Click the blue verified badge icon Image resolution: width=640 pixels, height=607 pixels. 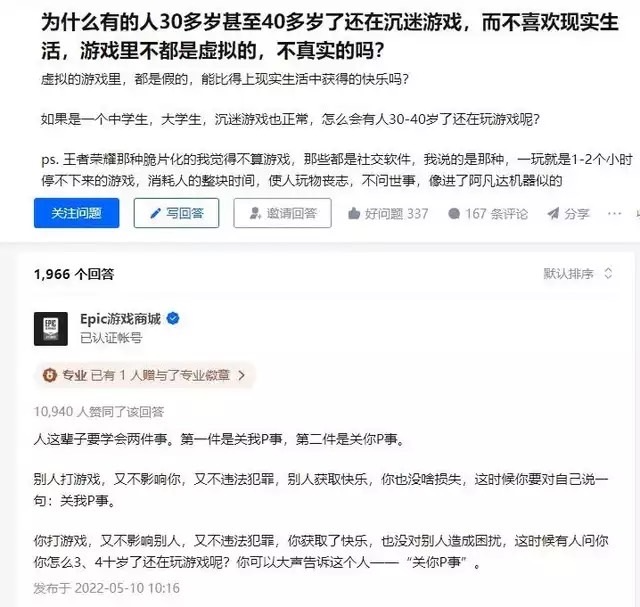(173, 318)
